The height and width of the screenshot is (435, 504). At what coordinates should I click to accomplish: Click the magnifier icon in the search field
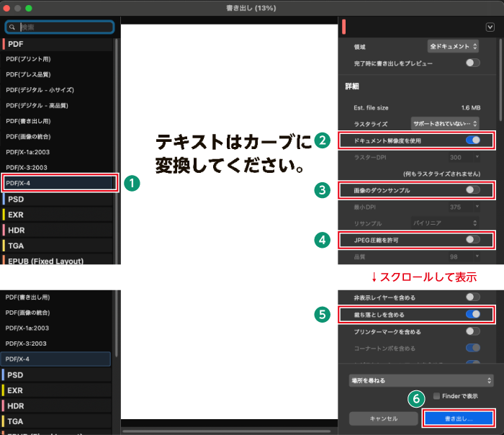[13, 27]
